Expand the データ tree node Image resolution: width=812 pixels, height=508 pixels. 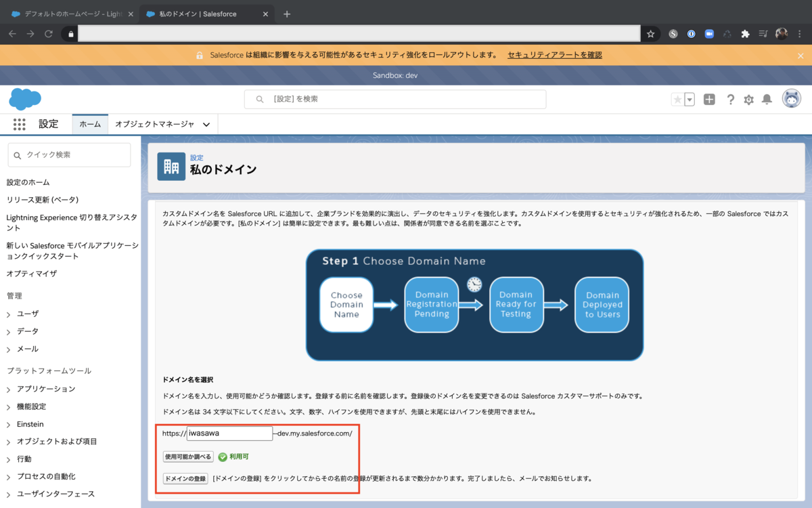click(9, 332)
